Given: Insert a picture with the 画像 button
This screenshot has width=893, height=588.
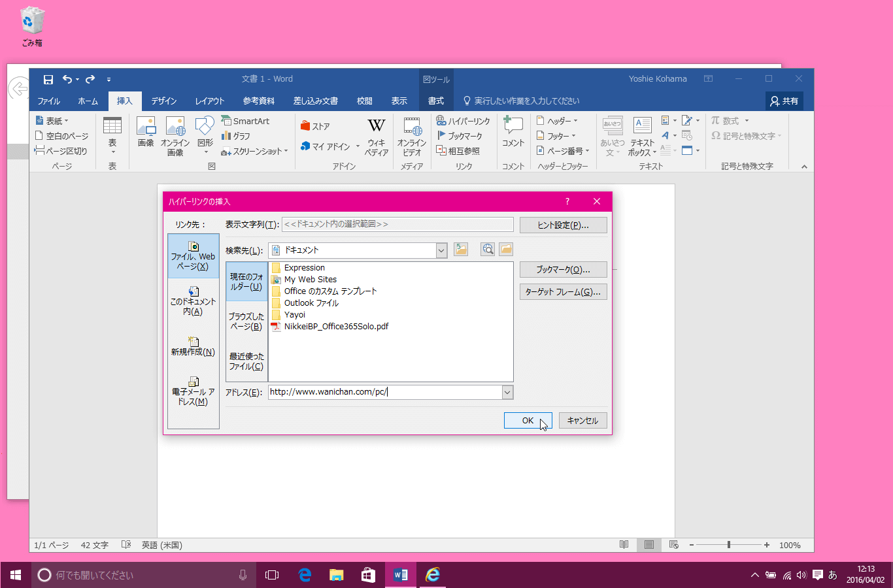Looking at the screenshot, I should point(146,133).
